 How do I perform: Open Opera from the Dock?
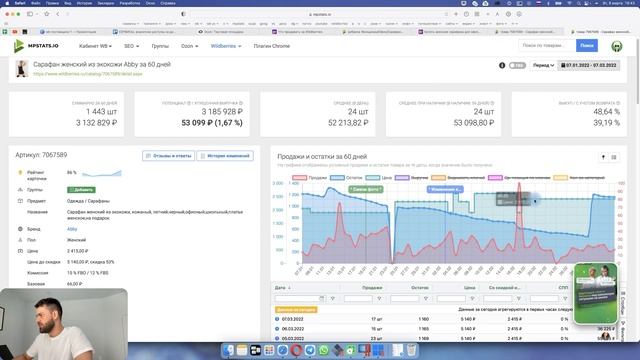pos(296,350)
